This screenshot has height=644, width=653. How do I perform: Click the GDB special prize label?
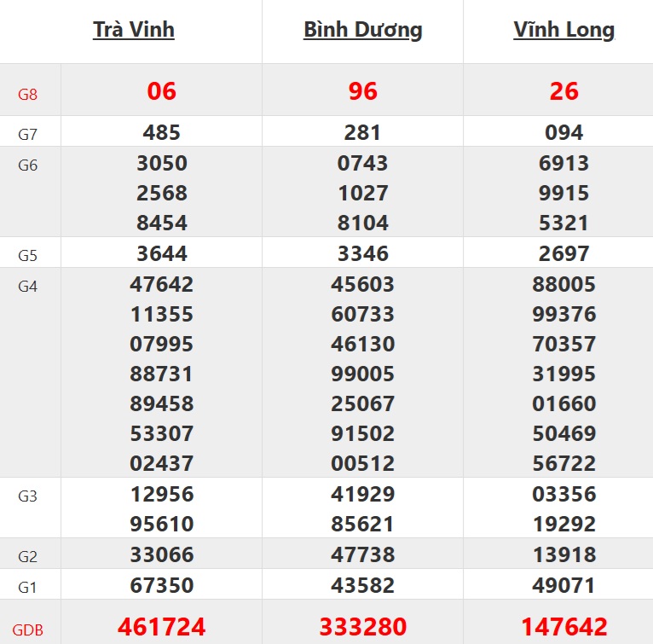coord(28,631)
